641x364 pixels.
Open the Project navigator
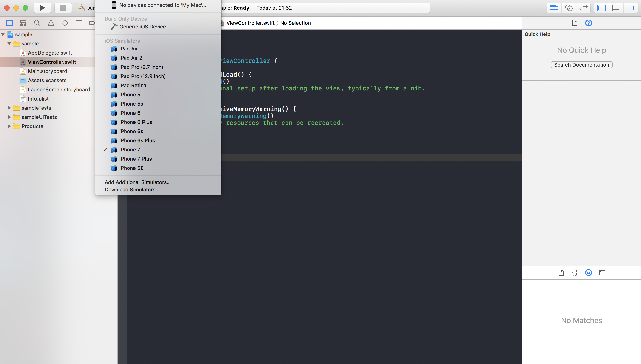(9, 23)
